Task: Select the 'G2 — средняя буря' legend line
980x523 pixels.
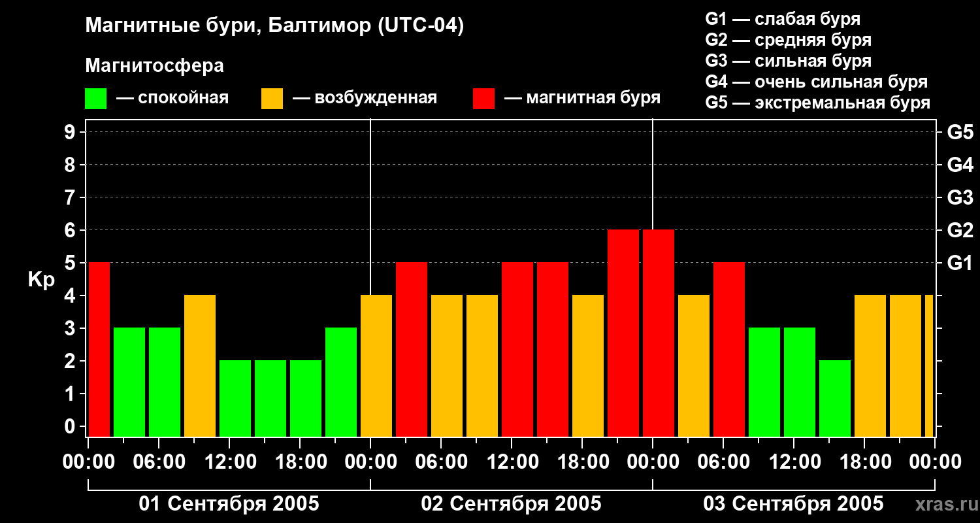Action: (788, 40)
